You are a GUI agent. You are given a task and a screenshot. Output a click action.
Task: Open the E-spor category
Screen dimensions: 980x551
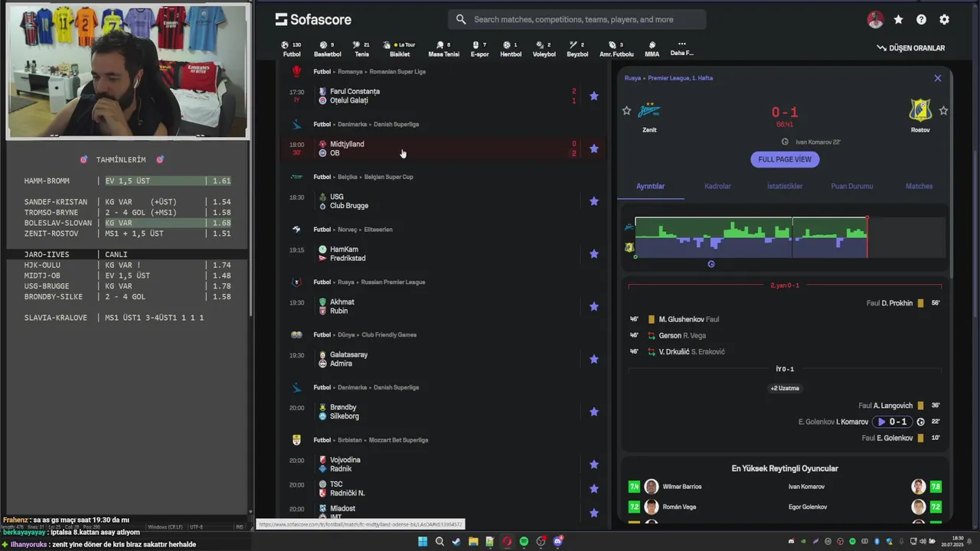[x=479, y=49]
